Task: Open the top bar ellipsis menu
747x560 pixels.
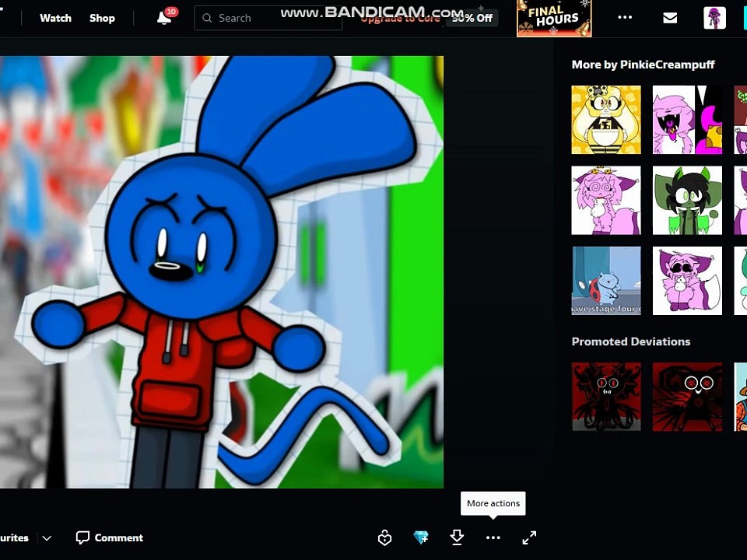Action: pyautogui.click(x=625, y=18)
